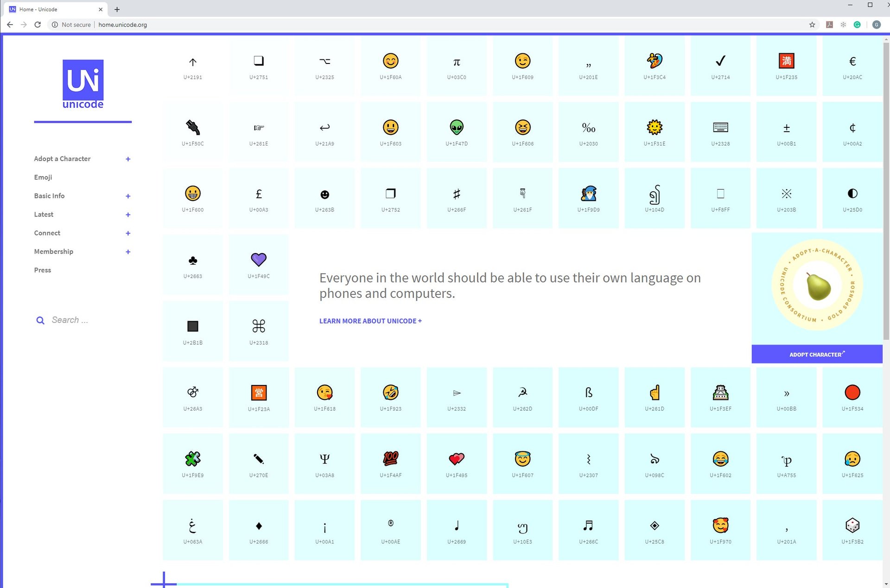Select the electric plug U+1F50C tile
The height and width of the screenshot is (588, 890).
pyautogui.click(x=193, y=132)
